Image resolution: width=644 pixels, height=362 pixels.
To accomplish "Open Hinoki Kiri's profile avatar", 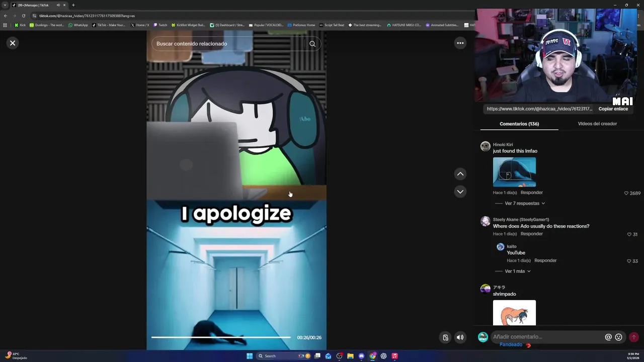I will pos(485,146).
